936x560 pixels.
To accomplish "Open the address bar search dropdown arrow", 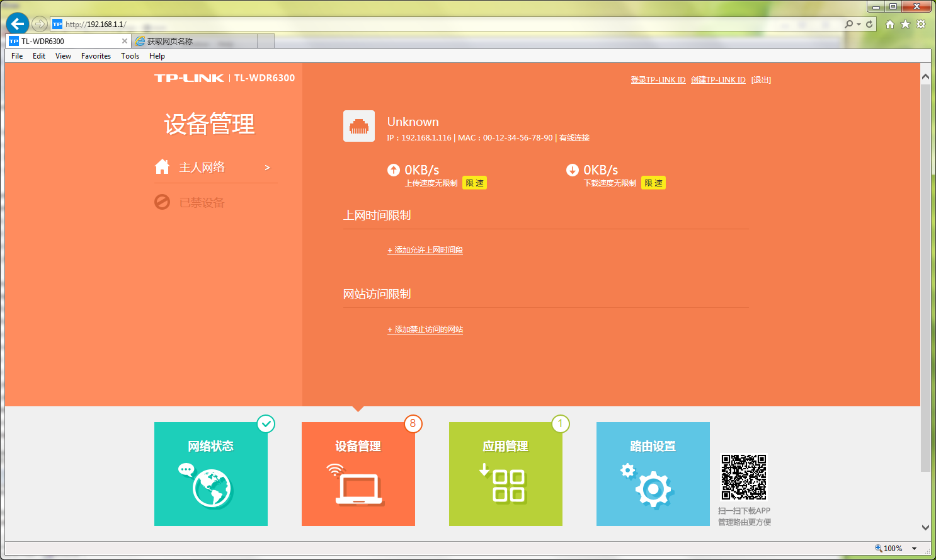I will (x=859, y=24).
